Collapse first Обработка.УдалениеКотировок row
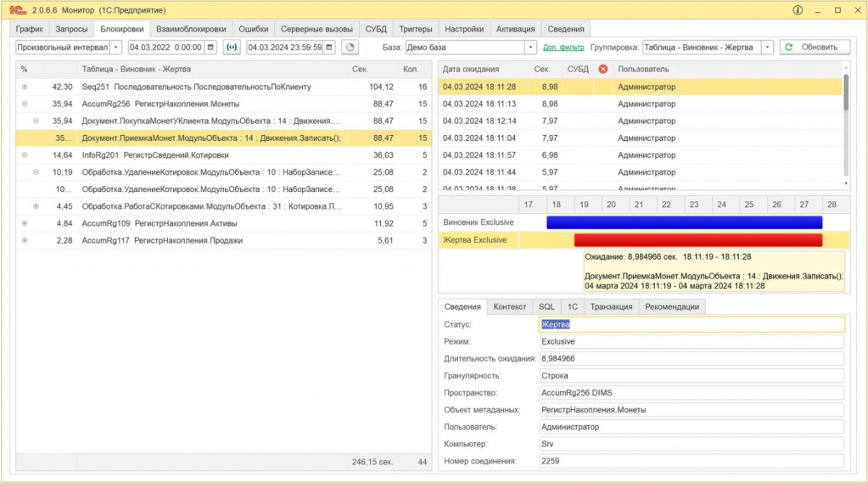868x483 pixels. coord(36,172)
